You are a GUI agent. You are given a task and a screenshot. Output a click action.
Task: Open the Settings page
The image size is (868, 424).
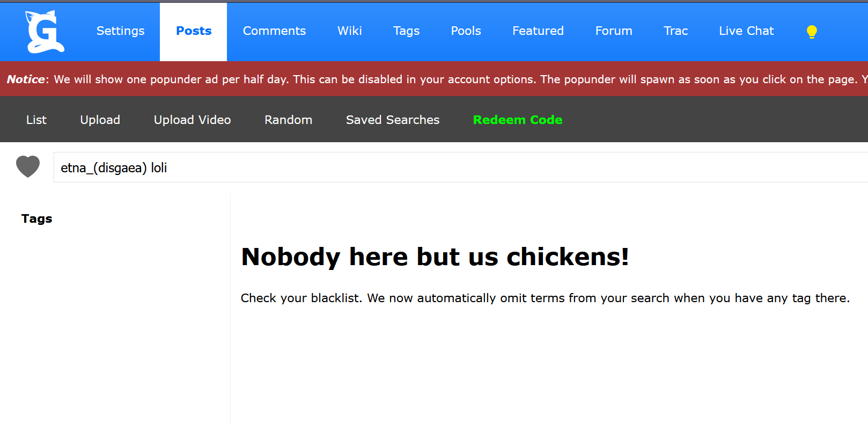tap(121, 31)
